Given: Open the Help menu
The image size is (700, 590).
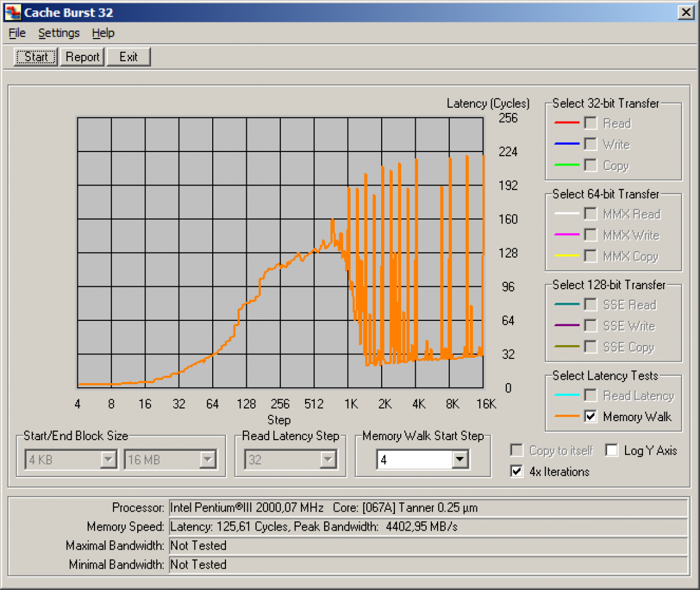Looking at the screenshot, I should pyautogui.click(x=103, y=33).
